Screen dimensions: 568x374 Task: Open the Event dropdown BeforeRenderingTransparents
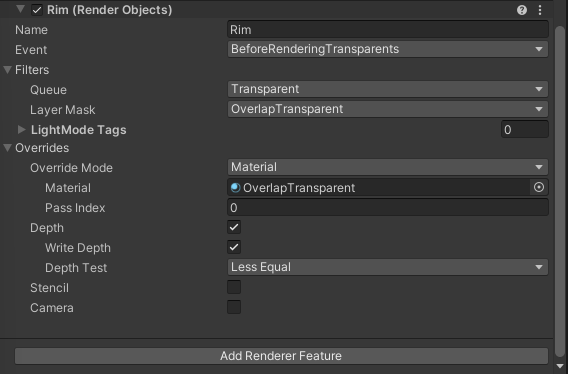[x=388, y=49]
